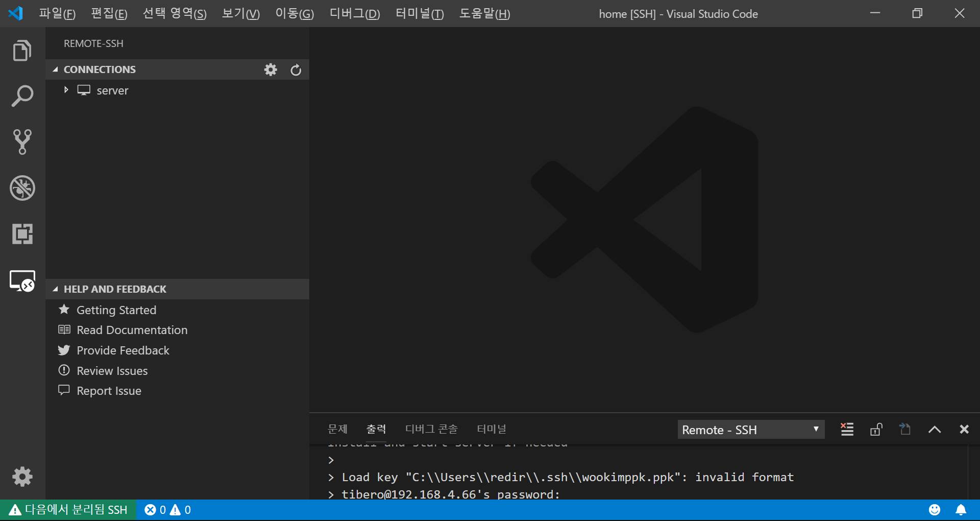
Task: Open the 편집(E) menu
Action: pyautogui.click(x=109, y=13)
